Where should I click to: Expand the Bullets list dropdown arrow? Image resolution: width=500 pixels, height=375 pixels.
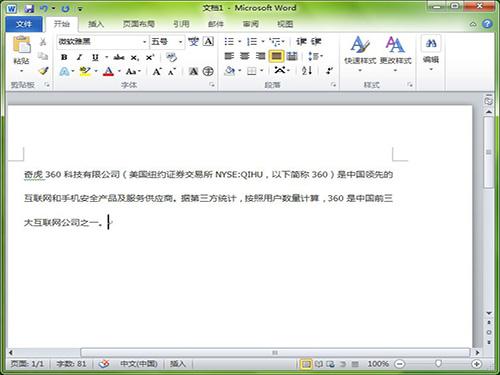[240, 42]
